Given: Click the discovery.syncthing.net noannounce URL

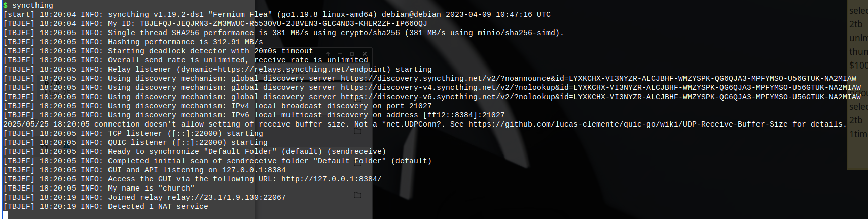Looking at the screenshot, I should point(598,78).
